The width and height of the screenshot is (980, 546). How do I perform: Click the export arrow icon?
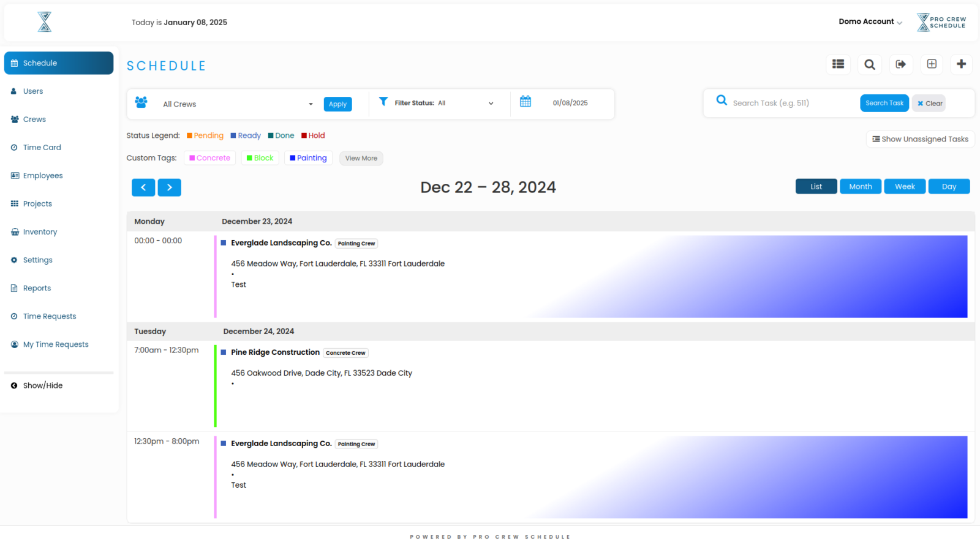[x=900, y=64]
